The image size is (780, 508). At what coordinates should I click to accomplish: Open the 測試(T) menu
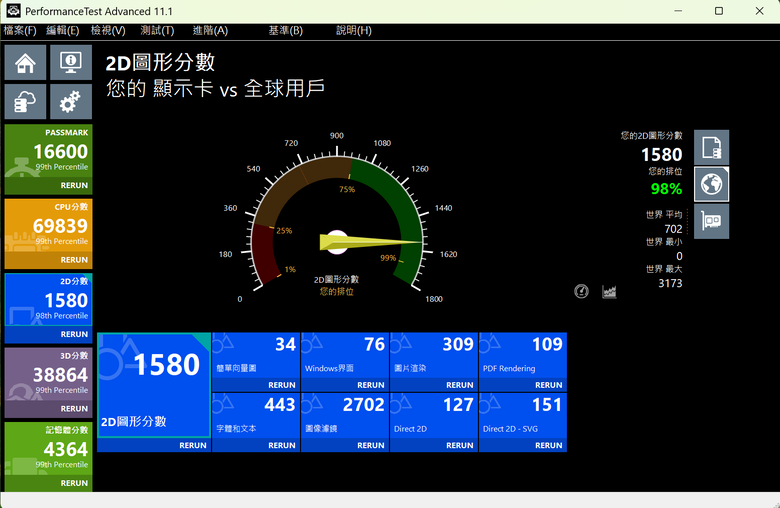point(157,30)
